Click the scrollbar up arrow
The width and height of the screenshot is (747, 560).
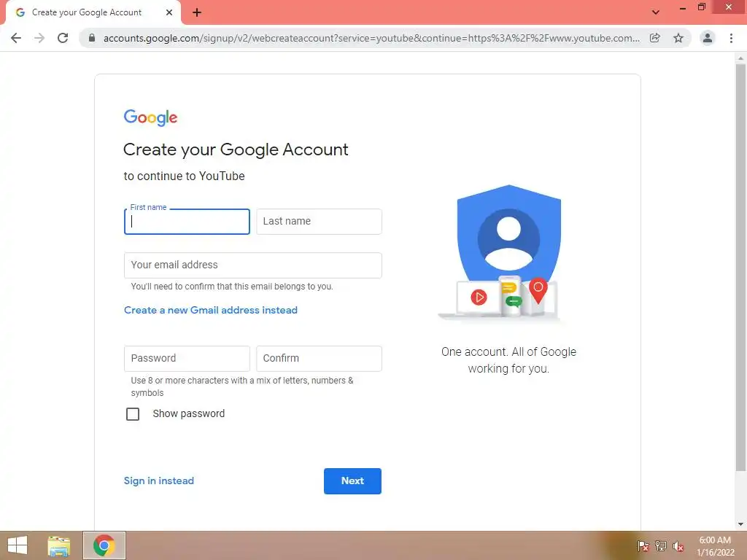740,58
